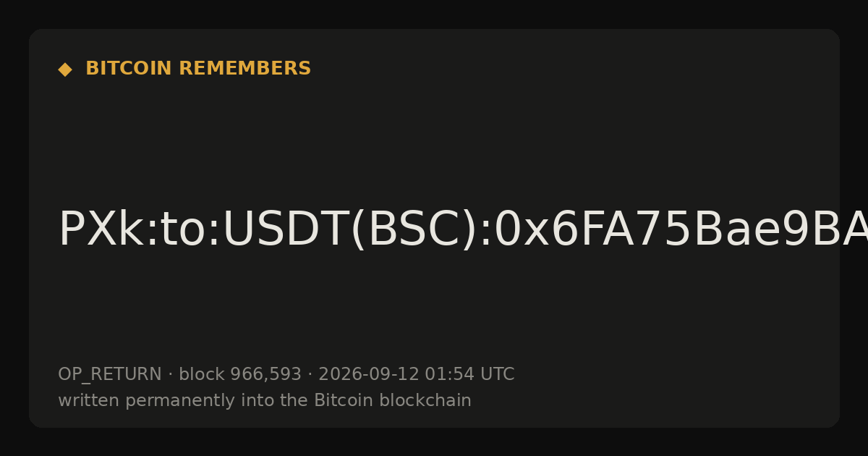
Task: Click the dot separator before the date
Action: 310,375
